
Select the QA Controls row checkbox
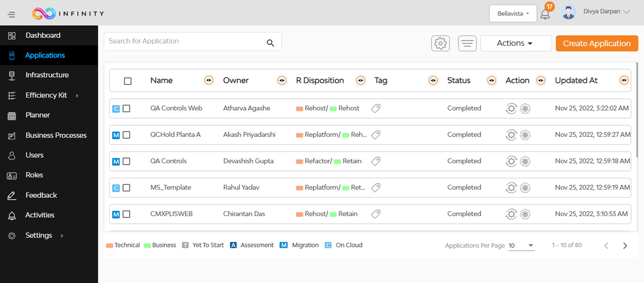[127, 161]
